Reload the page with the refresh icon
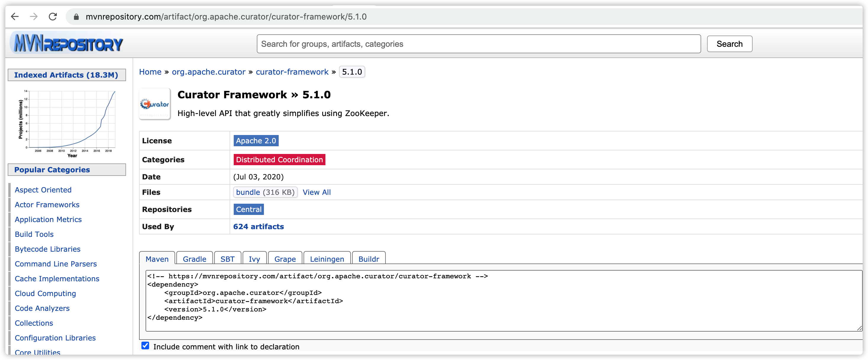Image resolution: width=868 pixels, height=360 pixels. [53, 17]
